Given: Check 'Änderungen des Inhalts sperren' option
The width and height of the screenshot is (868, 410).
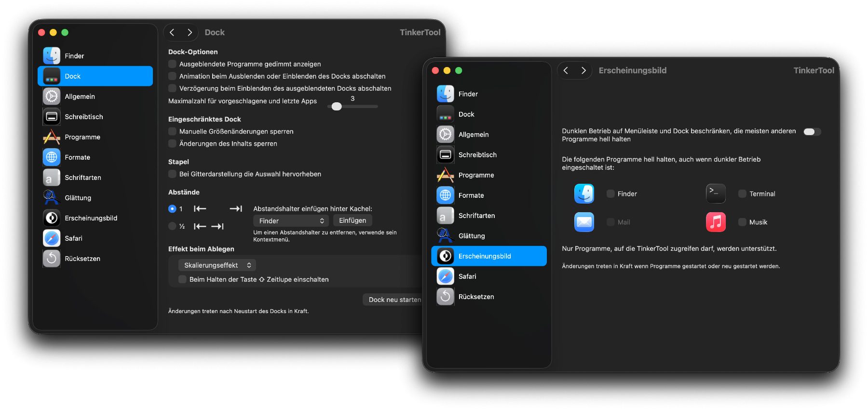Looking at the screenshot, I should click(172, 144).
